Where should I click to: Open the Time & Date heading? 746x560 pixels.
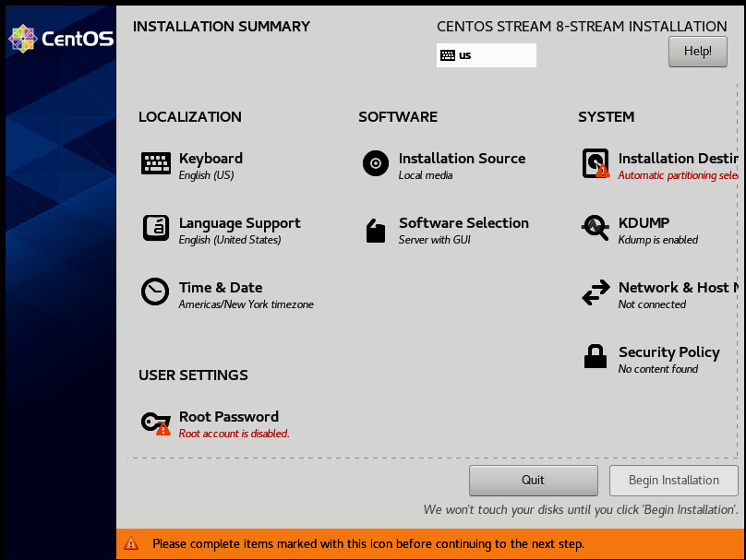[x=221, y=288]
